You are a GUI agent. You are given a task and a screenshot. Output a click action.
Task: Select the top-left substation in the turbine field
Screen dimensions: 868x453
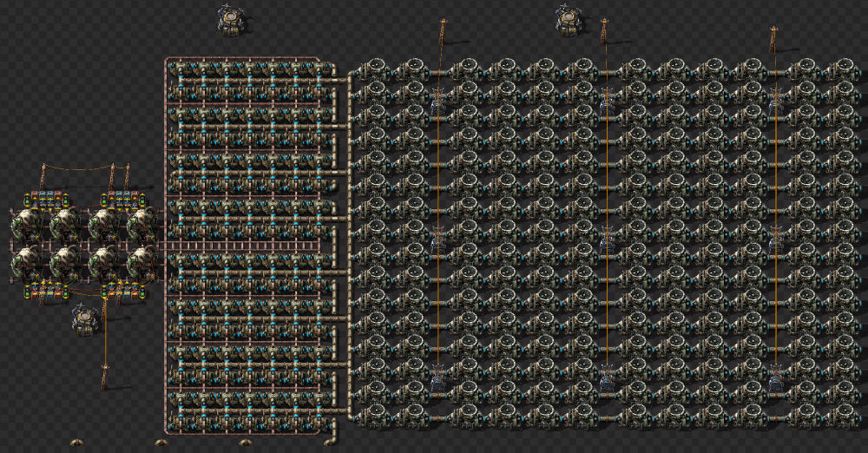pos(438,101)
